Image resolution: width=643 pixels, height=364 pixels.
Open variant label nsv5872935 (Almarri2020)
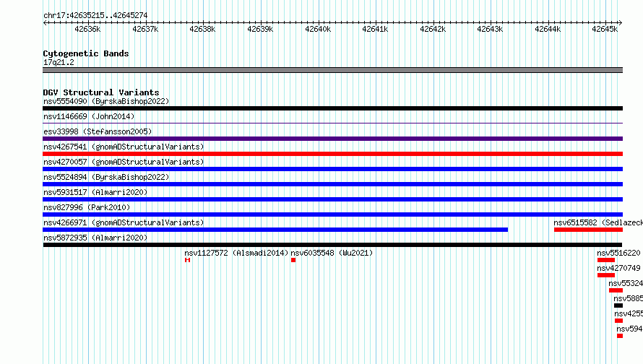(95, 238)
